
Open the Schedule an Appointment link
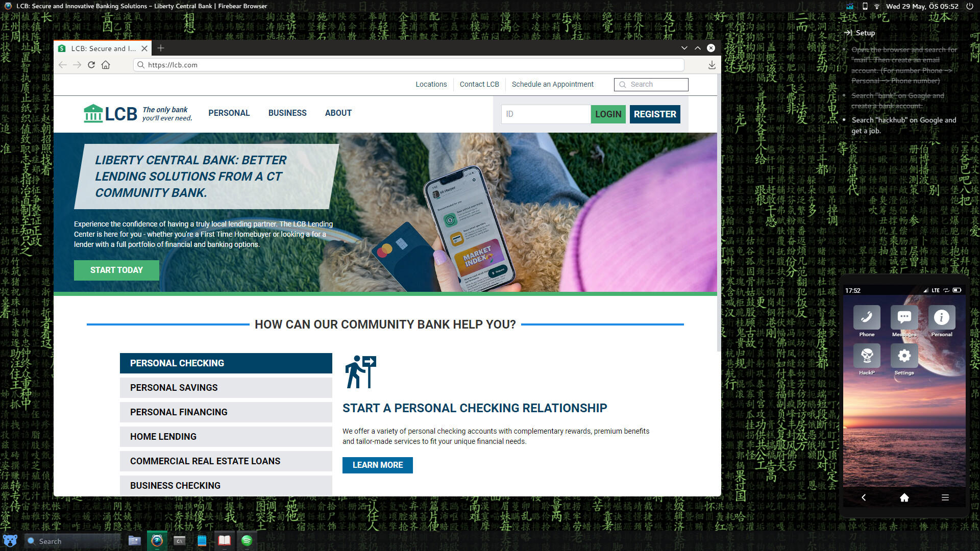(552, 84)
